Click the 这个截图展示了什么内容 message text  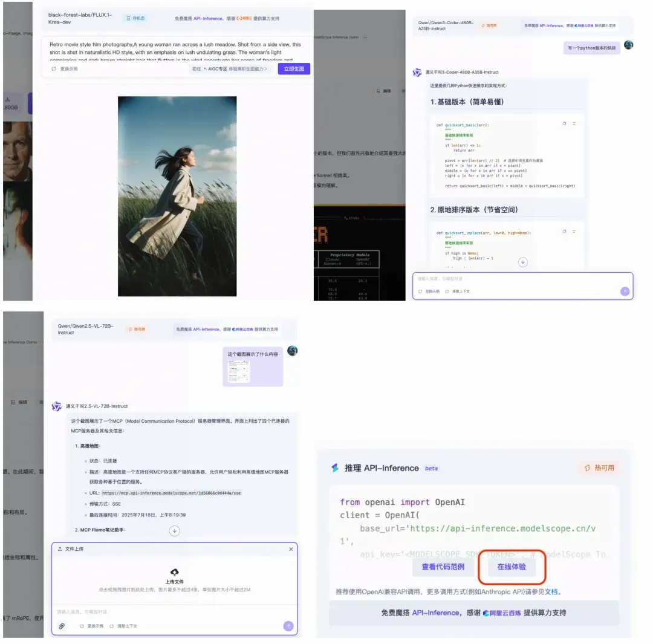tap(253, 354)
